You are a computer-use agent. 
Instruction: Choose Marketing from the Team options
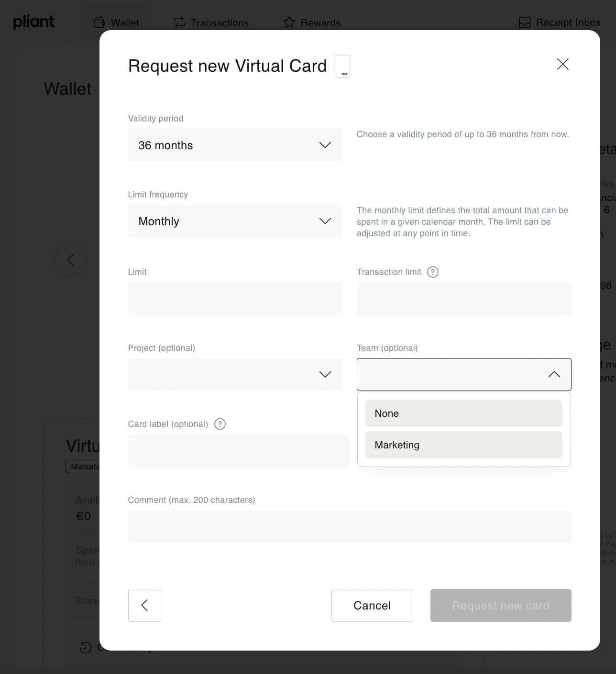(463, 445)
